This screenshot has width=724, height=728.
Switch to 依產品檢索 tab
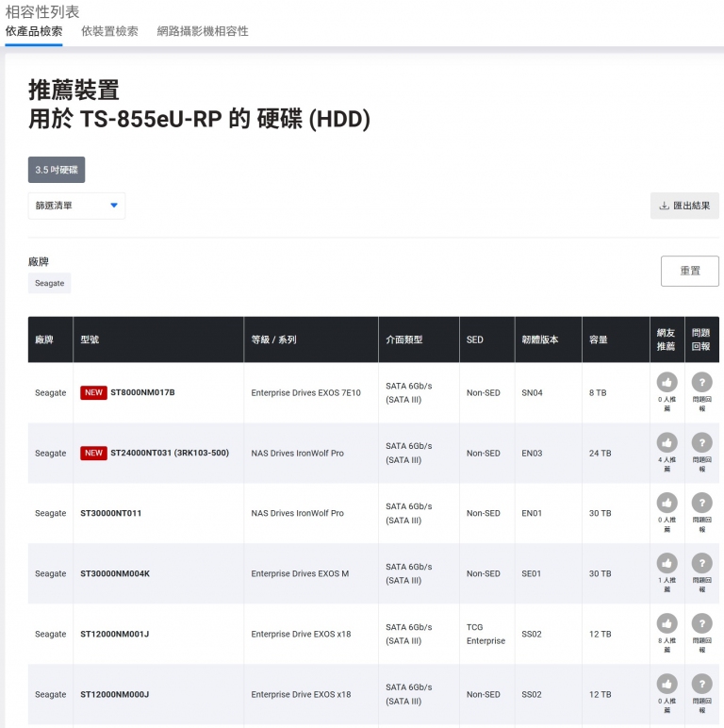click(34, 31)
